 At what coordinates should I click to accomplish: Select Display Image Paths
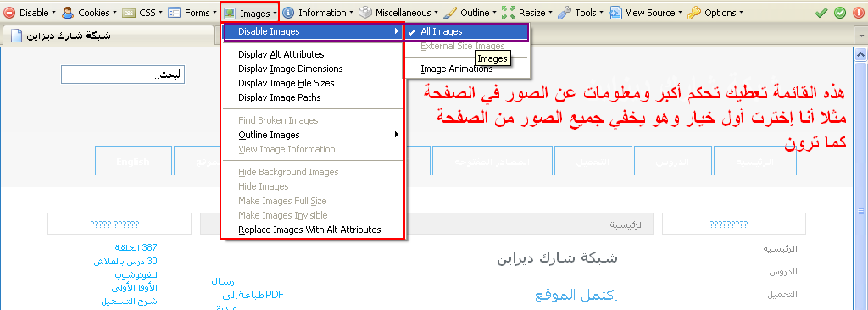coord(313,97)
